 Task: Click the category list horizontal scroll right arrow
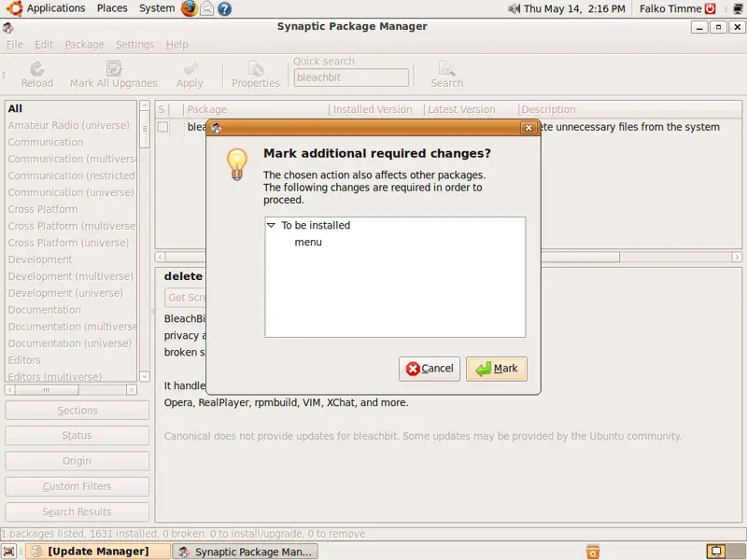coord(132,390)
